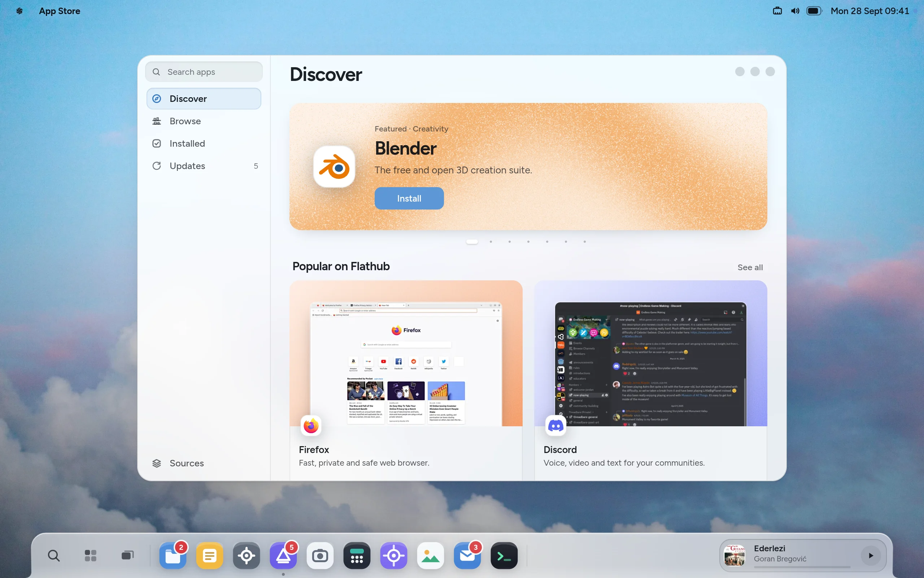Switch to the sixth carousel slide dot
This screenshot has height=578, width=924.
[566, 242]
